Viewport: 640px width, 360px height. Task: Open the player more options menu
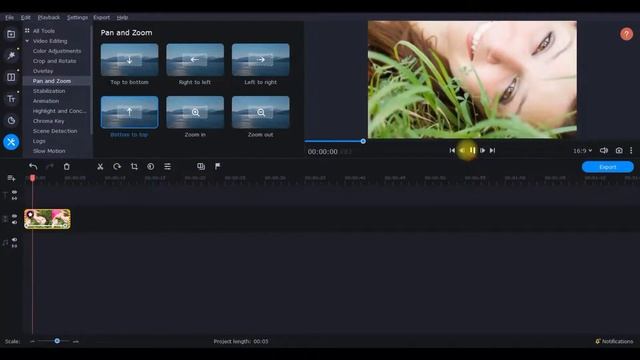pyautogui.click(x=631, y=151)
